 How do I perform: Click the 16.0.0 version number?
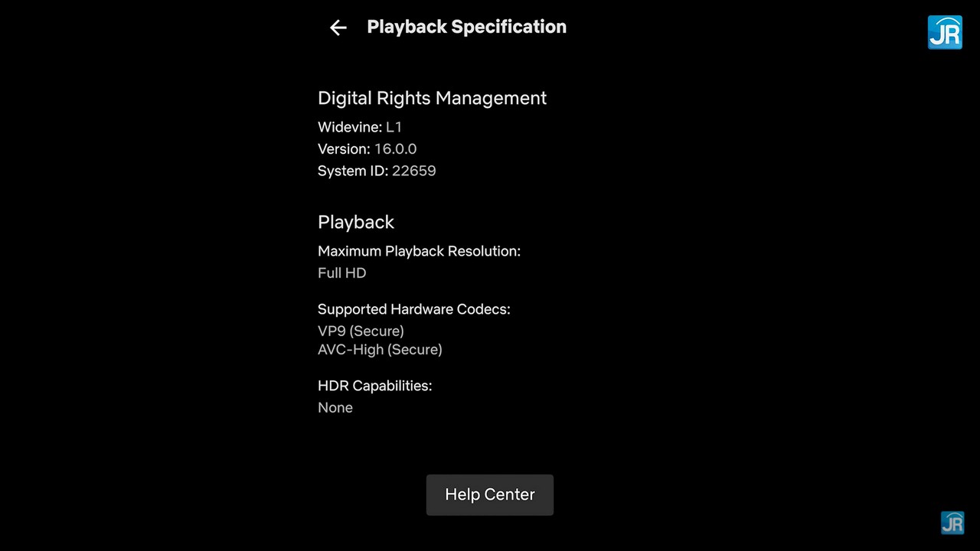396,149
